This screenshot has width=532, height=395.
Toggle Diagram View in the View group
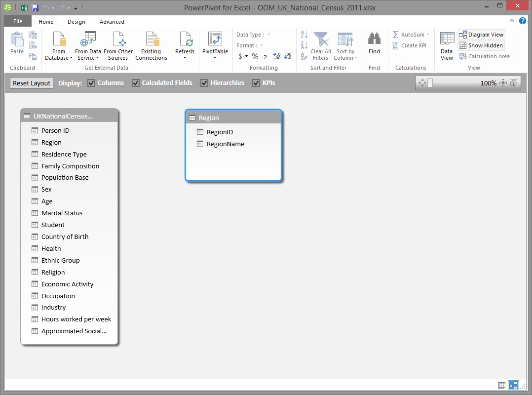pyautogui.click(x=481, y=35)
